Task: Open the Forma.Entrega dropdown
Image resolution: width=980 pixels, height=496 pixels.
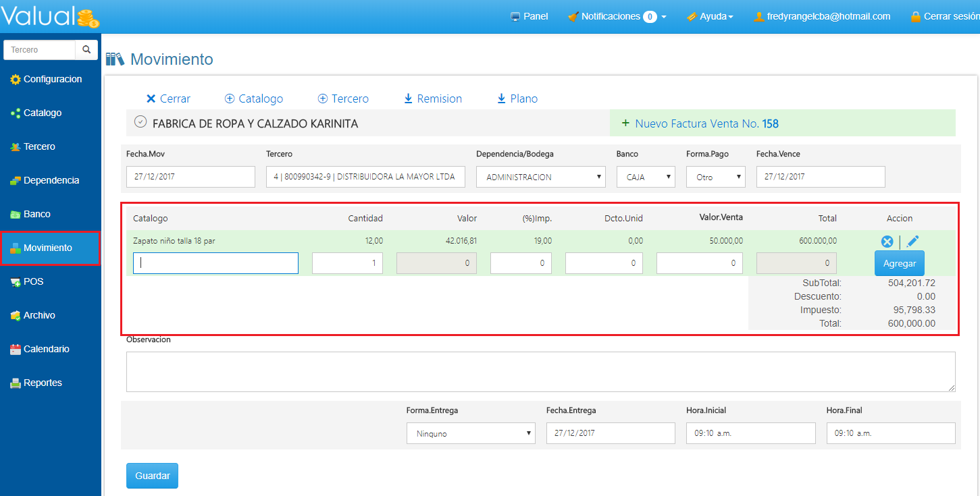Action: click(470, 433)
